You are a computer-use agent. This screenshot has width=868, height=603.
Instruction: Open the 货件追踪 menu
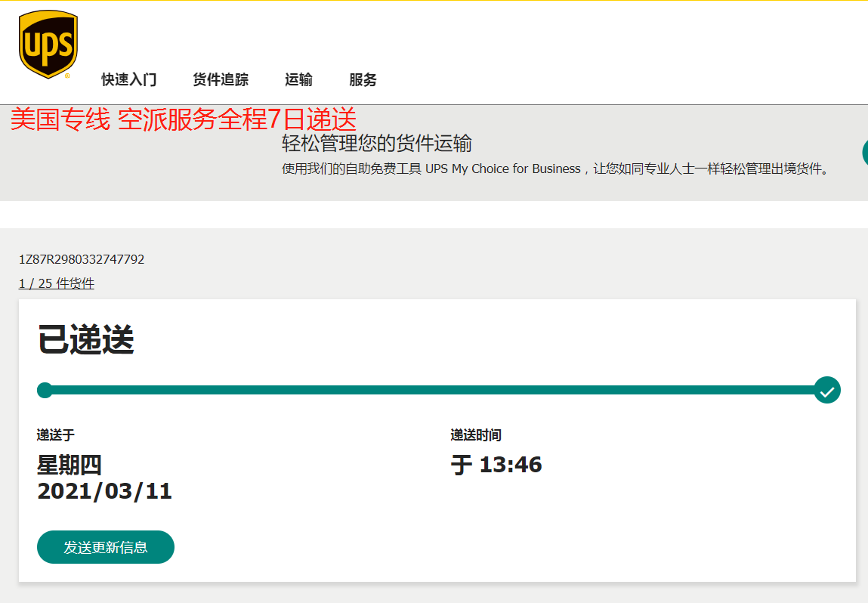[x=221, y=80]
